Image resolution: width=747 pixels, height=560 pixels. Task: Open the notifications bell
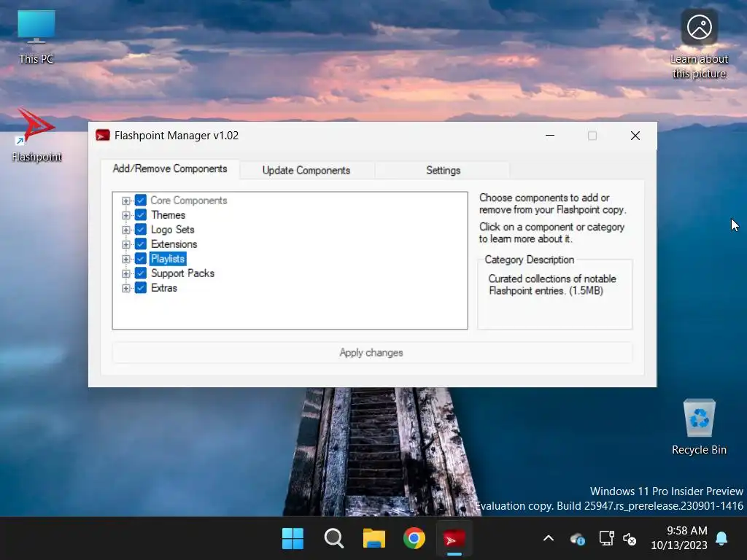tap(721, 538)
